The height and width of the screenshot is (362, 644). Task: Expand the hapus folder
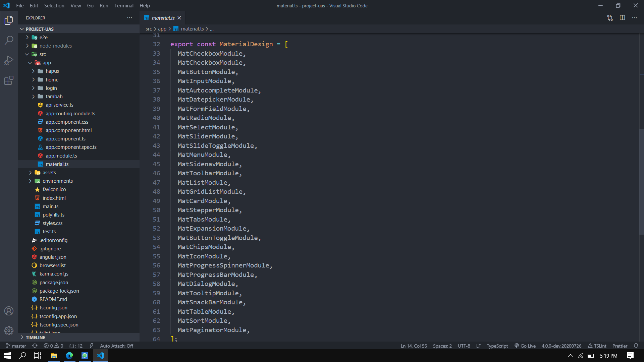coord(34,71)
